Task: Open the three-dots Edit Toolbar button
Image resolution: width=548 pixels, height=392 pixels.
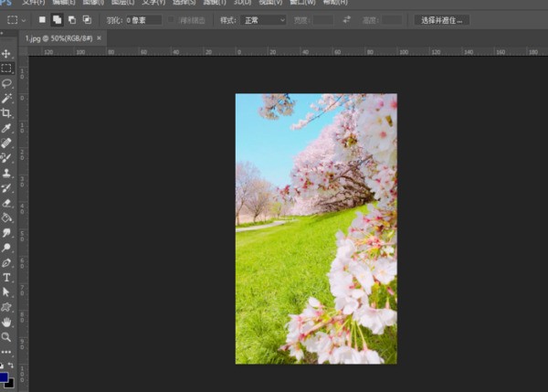Action: [x=6, y=352]
